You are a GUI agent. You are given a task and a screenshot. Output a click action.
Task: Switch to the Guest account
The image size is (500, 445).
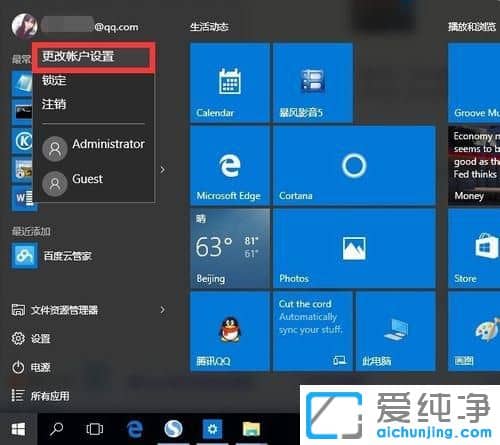[x=94, y=182]
